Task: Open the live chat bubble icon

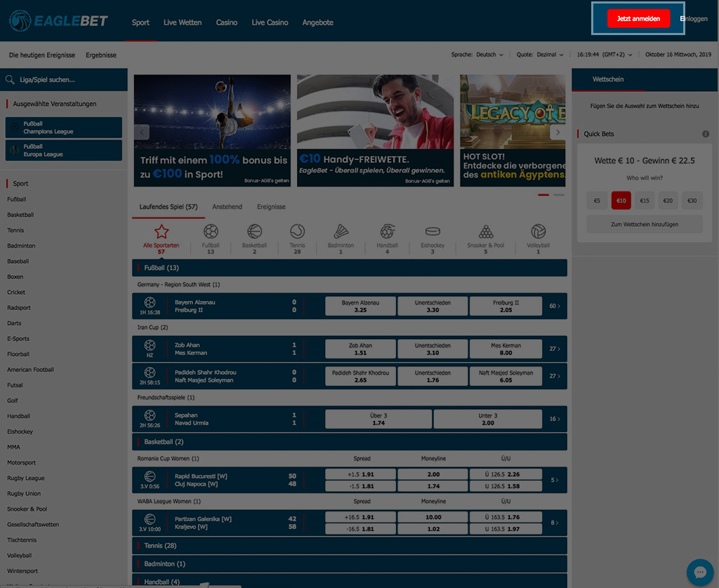Action: pyautogui.click(x=700, y=572)
